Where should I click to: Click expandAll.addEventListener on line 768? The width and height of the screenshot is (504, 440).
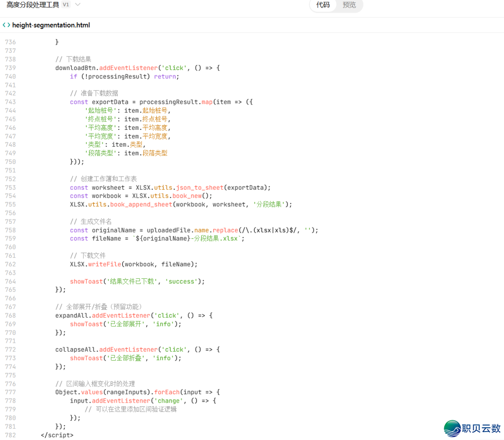coord(103,316)
